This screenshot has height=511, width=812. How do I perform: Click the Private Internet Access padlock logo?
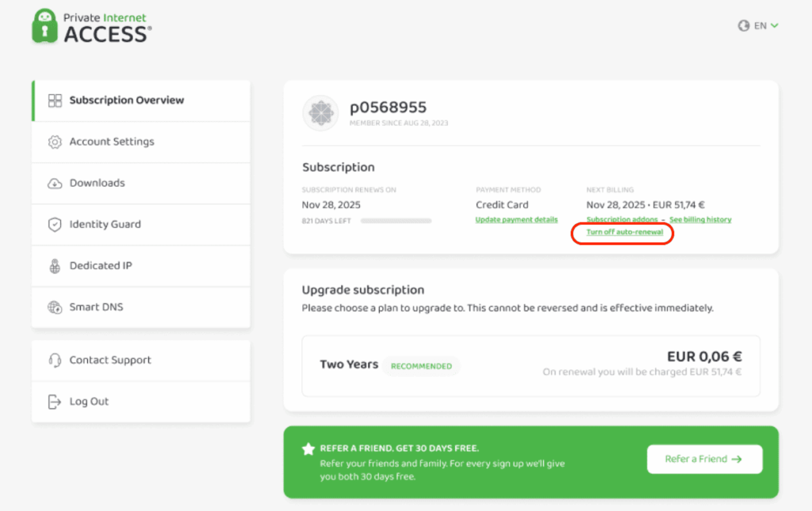pos(45,26)
